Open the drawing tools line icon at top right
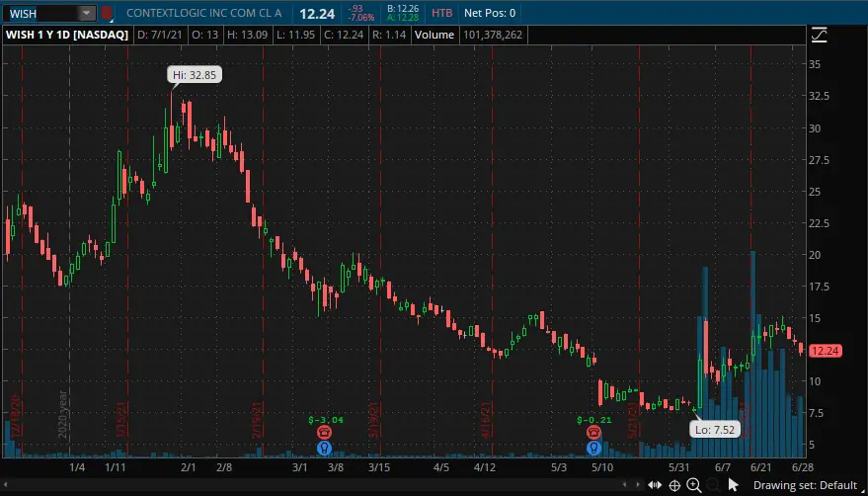The image size is (868, 496). click(x=820, y=35)
